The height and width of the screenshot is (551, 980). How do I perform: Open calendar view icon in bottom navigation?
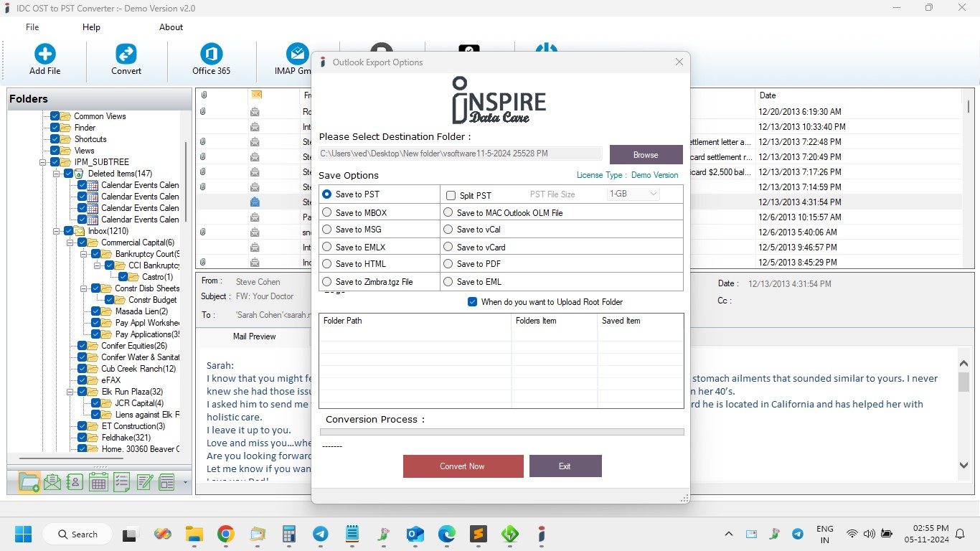coord(98,482)
